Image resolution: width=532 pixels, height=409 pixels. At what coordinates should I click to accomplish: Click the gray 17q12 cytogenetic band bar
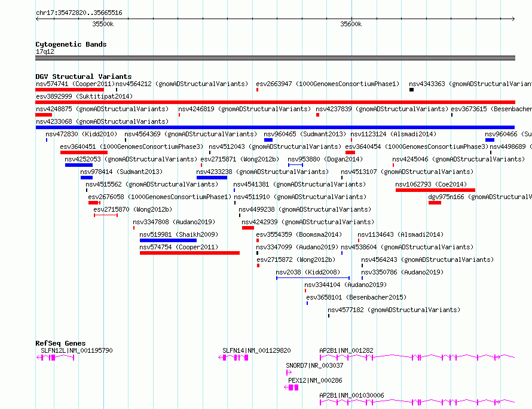click(275, 58)
